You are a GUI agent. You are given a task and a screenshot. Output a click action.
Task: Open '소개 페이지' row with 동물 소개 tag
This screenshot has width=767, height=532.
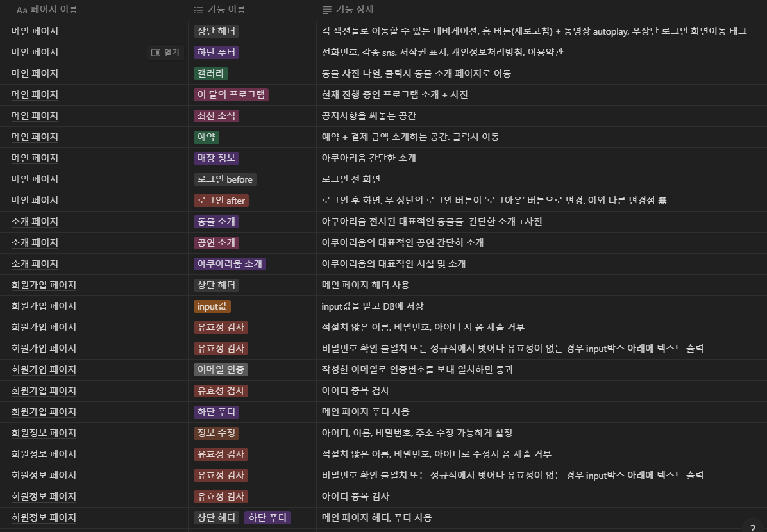click(x=35, y=222)
